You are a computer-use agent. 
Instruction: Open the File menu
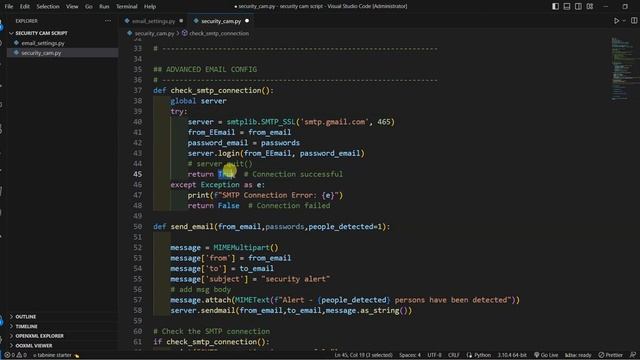[x=9, y=6]
